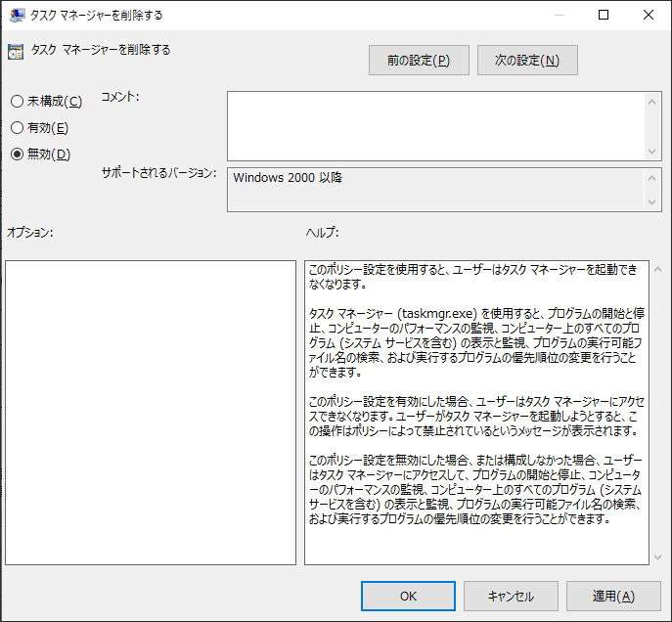
Task: Maximize the dialog window
Action: coord(604,15)
